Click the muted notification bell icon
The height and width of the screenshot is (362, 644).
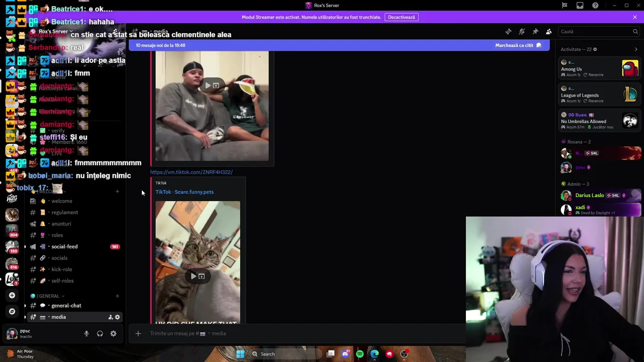[x=522, y=32]
